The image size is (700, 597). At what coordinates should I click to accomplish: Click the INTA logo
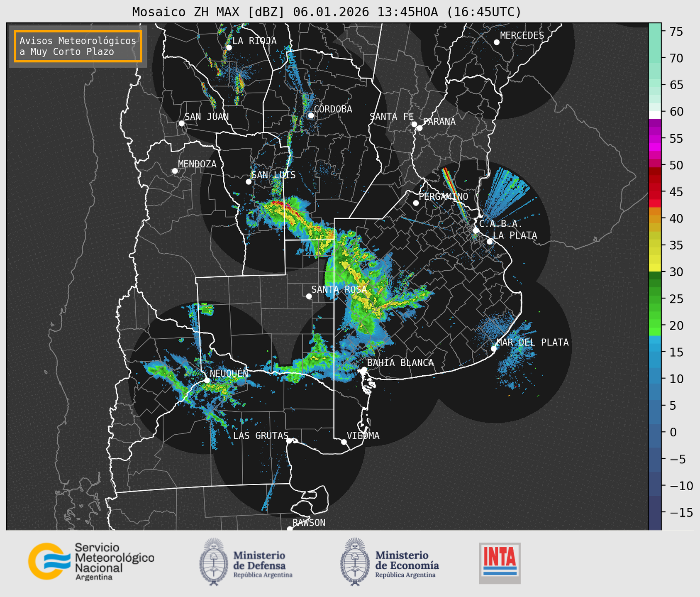pos(500,563)
